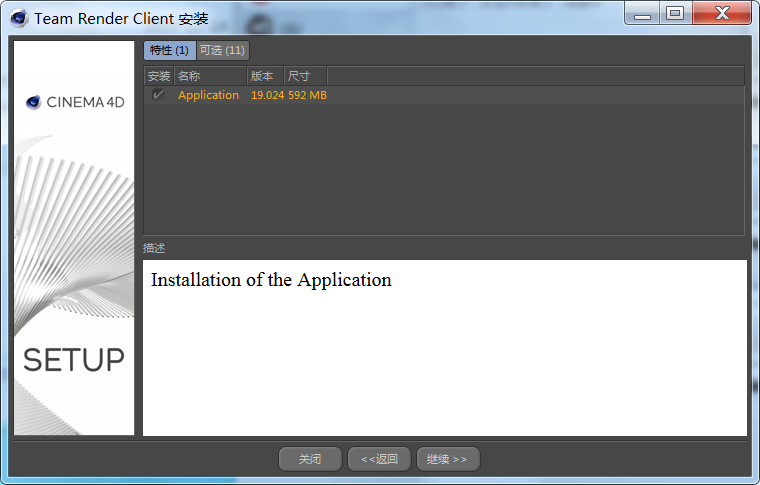Click the 版本 column header

click(x=265, y=76)
